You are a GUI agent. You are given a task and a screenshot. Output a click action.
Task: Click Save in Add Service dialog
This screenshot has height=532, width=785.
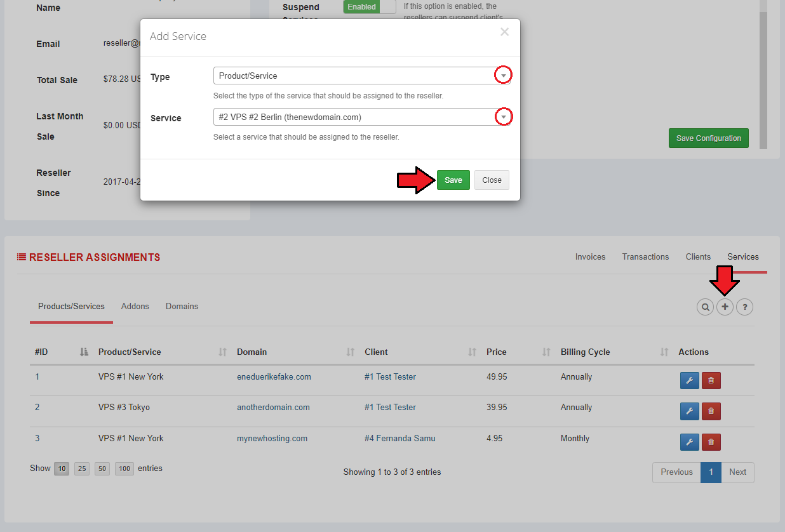pyautogui.click(x=453, y=180)
